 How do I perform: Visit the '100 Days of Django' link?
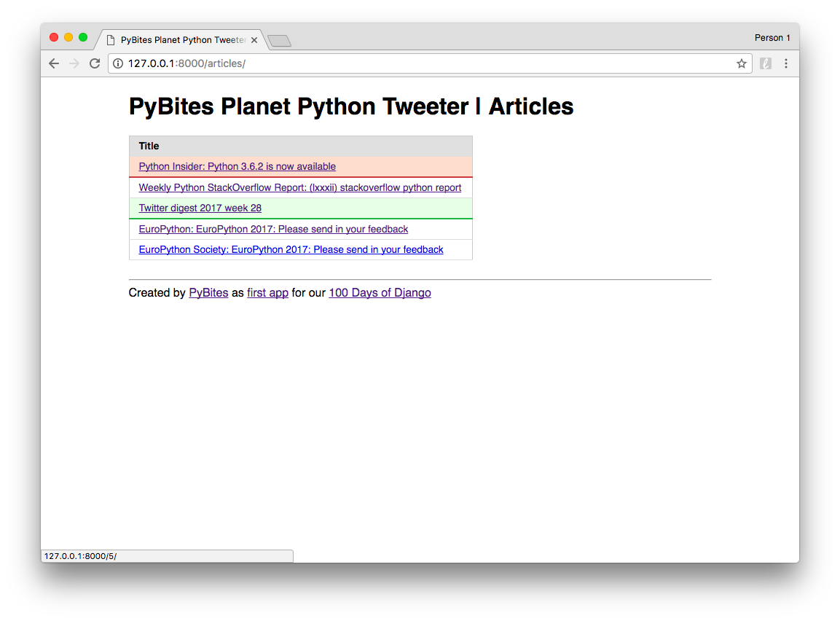click(x=379, y=292)
